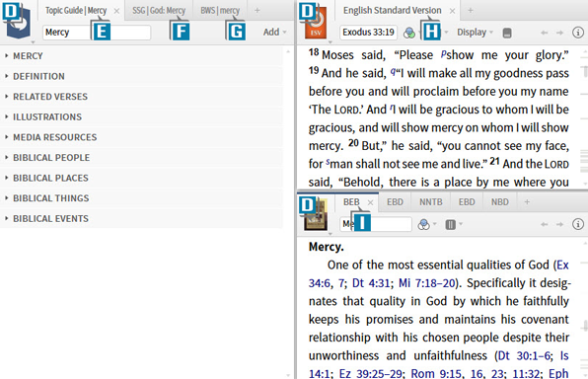Open the Dt 30:1–6 reference link
This screenshot has height=379, width=588.
tap(524, 355)
